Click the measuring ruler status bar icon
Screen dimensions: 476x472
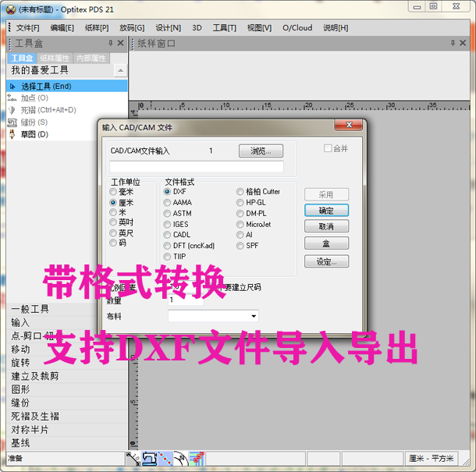[x=133, y=459]
